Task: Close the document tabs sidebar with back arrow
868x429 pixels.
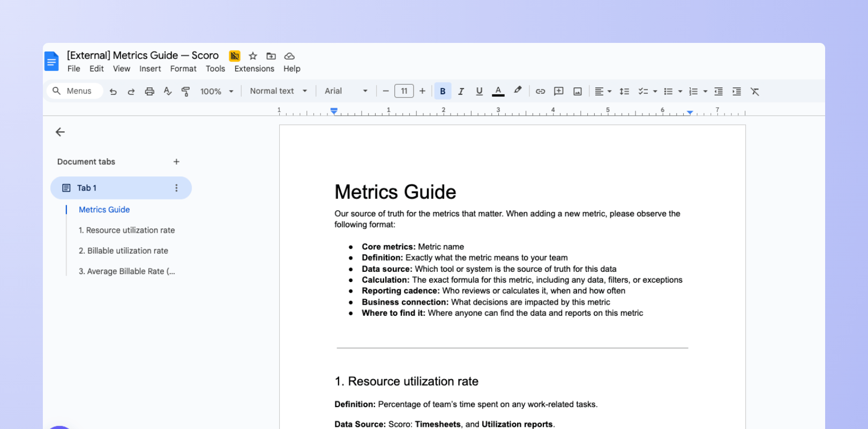Action: [60, 132]
